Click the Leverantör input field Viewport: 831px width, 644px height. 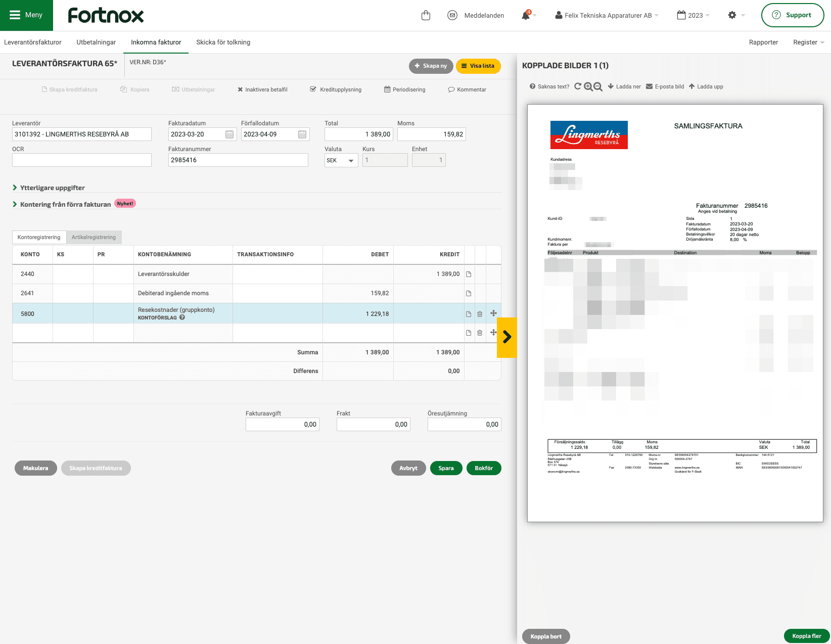(82, 134)
